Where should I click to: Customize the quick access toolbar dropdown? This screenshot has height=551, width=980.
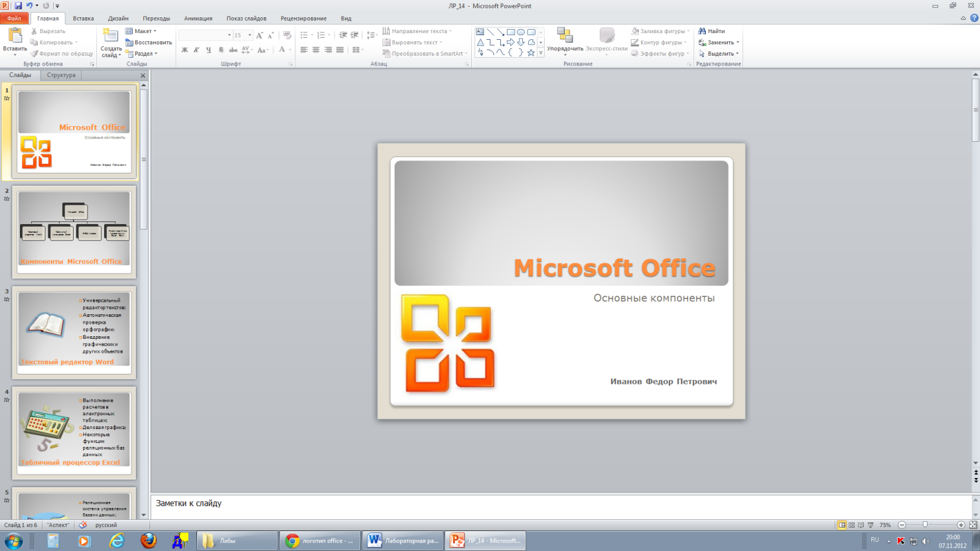[57, 5]
